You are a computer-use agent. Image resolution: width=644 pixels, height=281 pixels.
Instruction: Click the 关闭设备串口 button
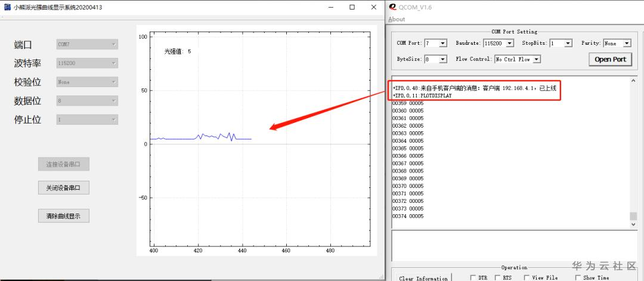64,188
